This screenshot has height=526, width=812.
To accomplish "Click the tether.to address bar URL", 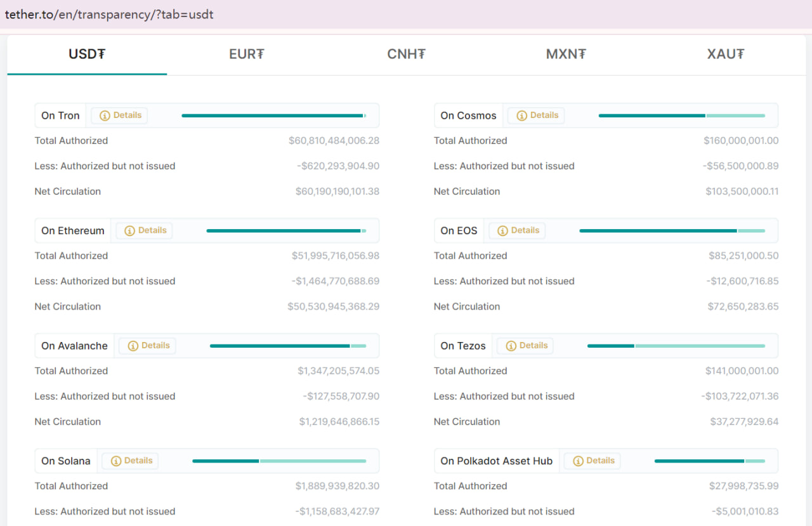I will 109,14.
